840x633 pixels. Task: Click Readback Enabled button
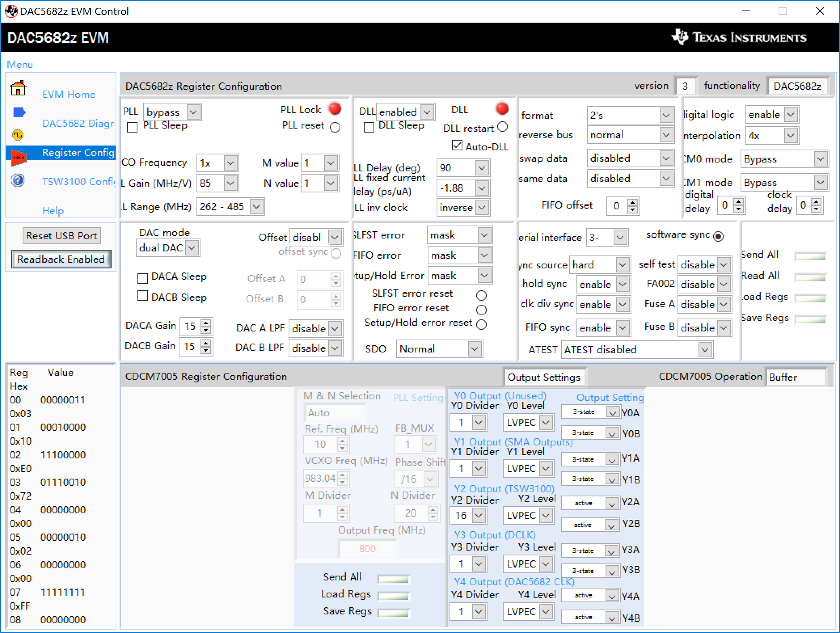click(x=61, y=259)
